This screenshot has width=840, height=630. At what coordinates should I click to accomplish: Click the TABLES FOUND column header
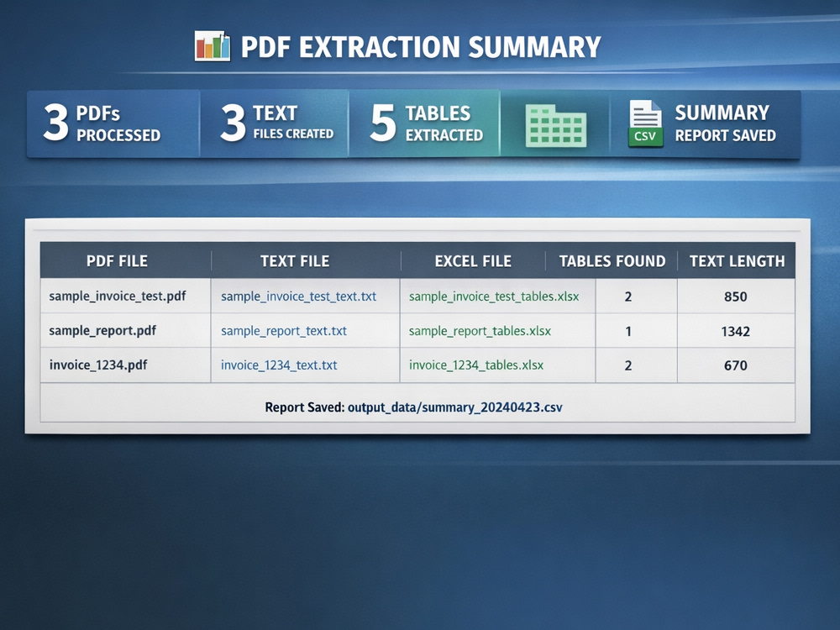click(x=612, y=261)
